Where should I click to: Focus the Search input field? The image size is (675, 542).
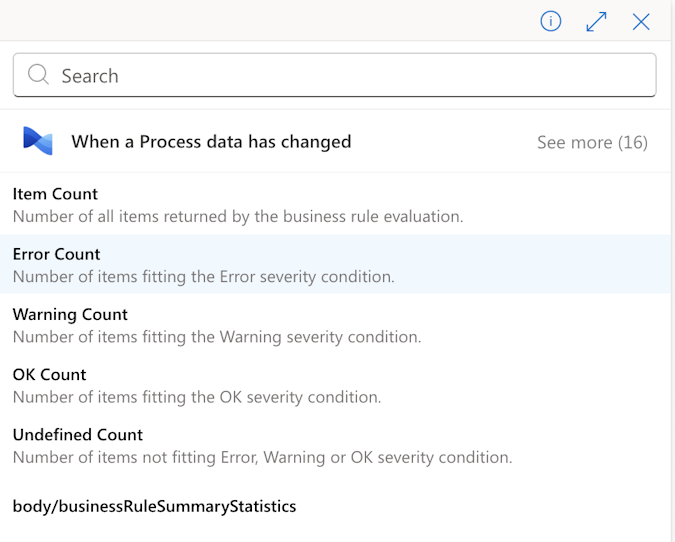coord(334,75)
